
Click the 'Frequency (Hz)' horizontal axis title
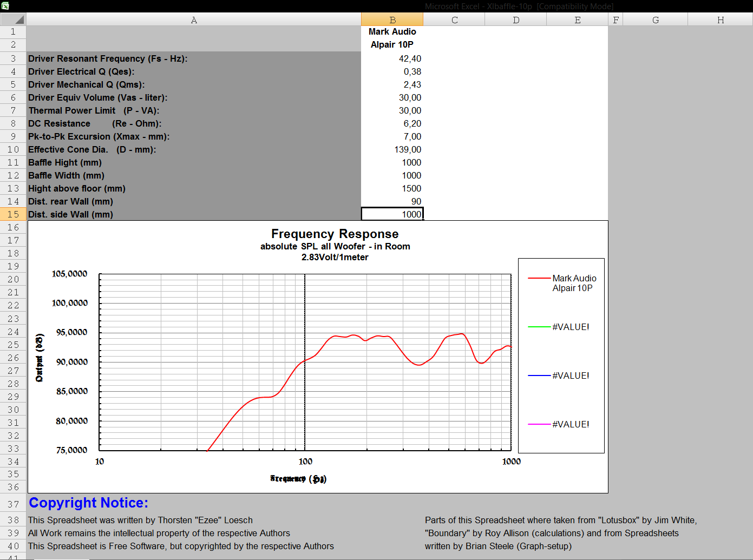click(298, 479)
